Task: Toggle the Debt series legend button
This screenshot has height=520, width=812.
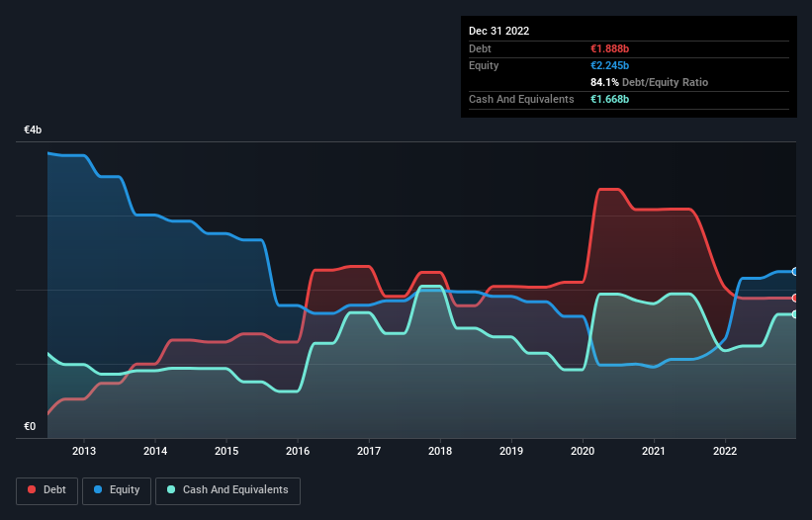Action: 46,490
